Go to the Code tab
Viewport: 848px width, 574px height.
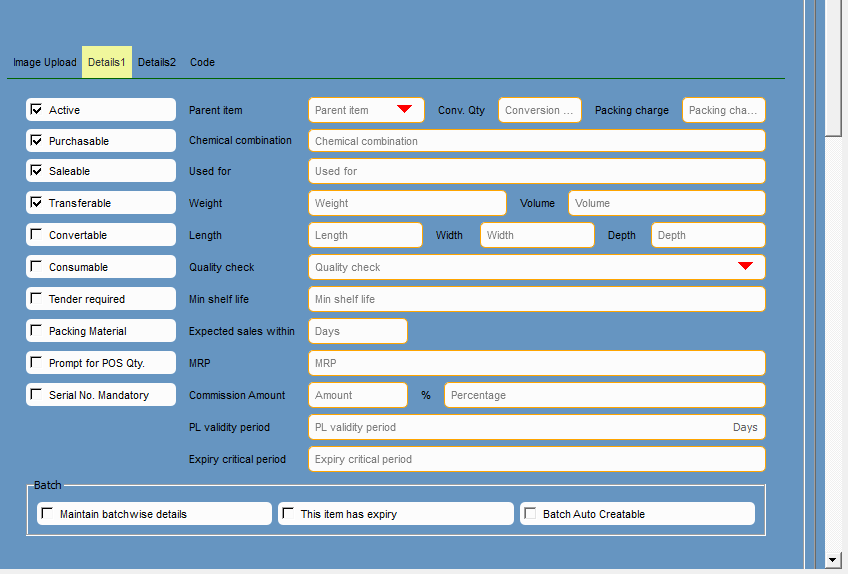(x=202, y=62)
